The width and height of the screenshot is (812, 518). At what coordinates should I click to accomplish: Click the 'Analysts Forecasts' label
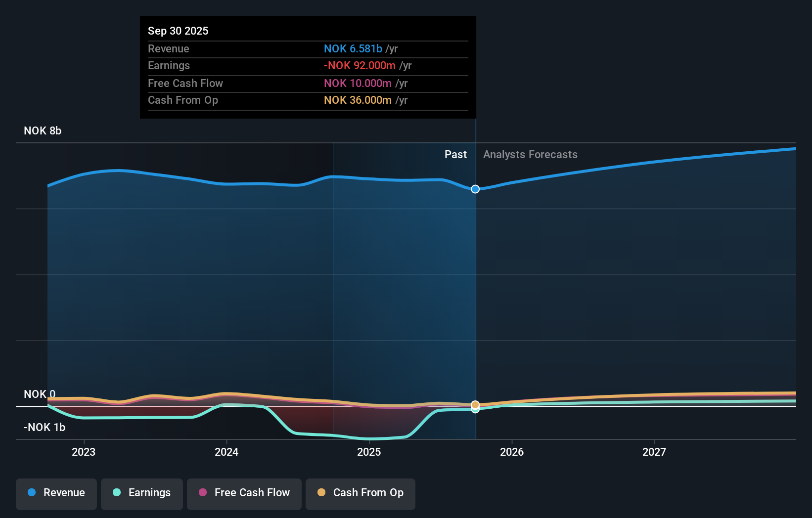[530, 154]
